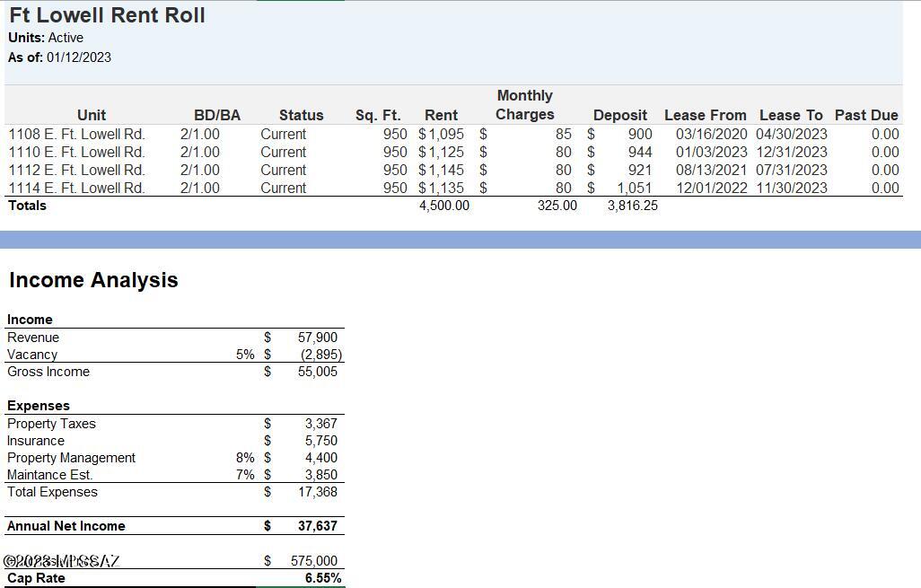Click the Property Taxes value '3,367'
This screenshot has height=588, width=921.
pos(321,424)
